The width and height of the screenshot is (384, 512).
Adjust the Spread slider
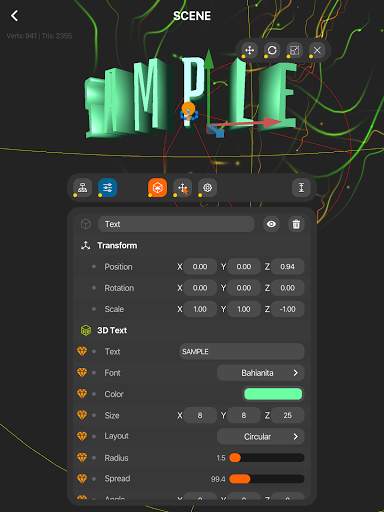click(x=266, y=479)
